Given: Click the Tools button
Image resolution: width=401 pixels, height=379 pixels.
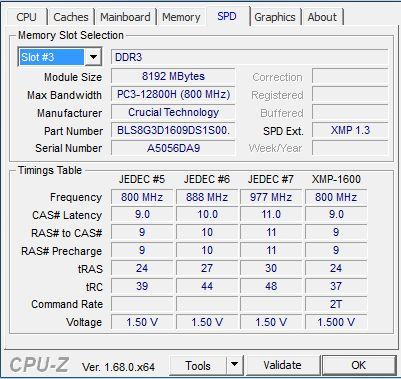Looking at the screenshot, I should point(198,366).
